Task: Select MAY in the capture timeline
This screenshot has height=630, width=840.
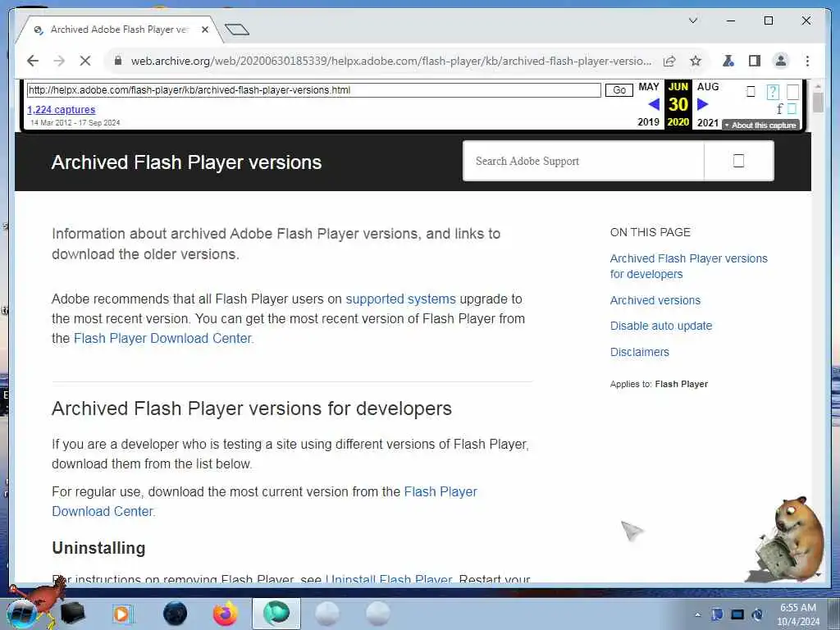Action: pos(648,87)
